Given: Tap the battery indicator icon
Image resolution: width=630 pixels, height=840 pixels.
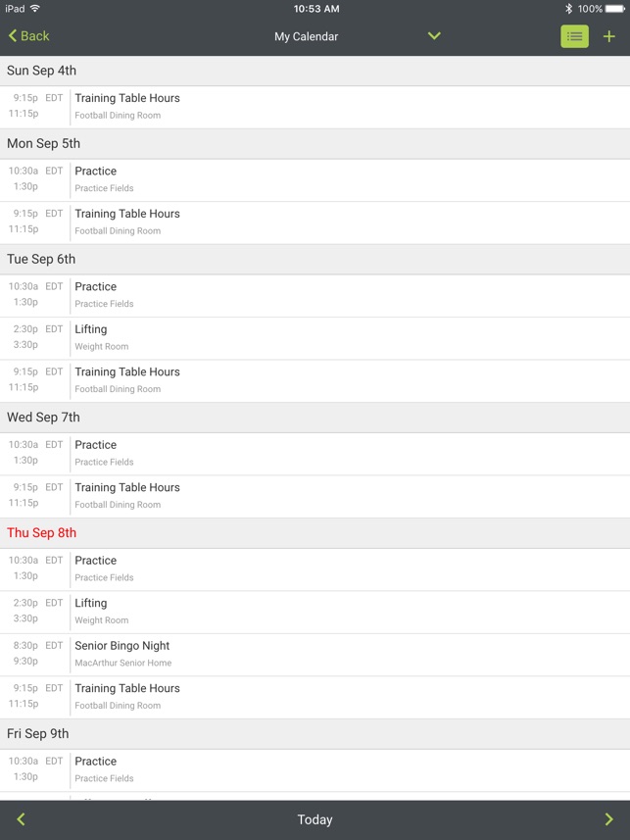Looking at the screenshot, I should tap(615, 9).
